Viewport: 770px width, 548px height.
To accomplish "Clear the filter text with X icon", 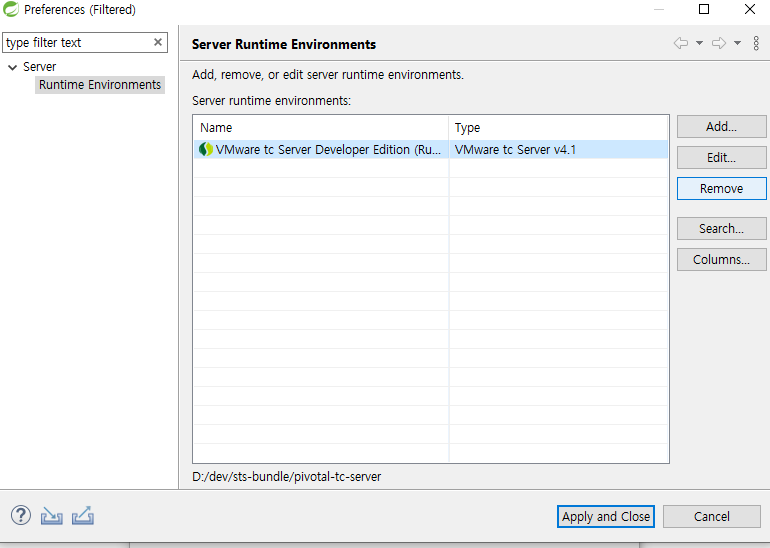I will point(158,42).
